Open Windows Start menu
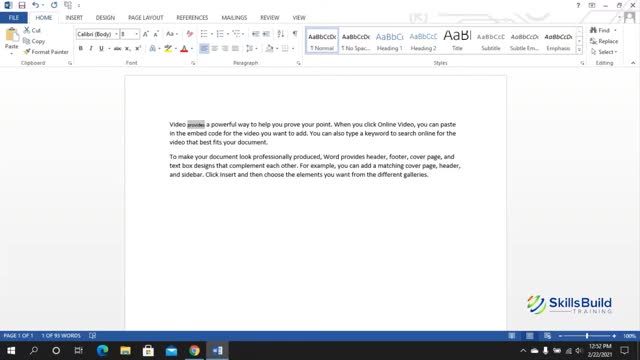This screenshot has height=360, width=640. tap(11, 351)
